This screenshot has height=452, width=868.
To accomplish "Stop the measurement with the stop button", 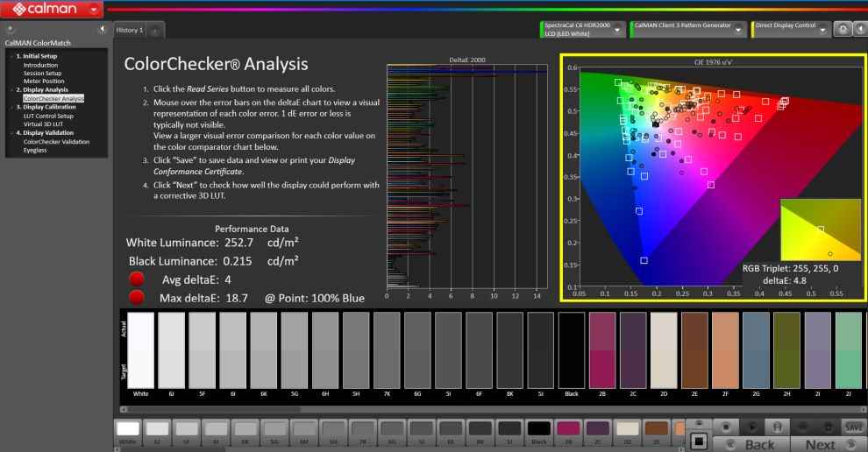I will click(x=726, y=427).
